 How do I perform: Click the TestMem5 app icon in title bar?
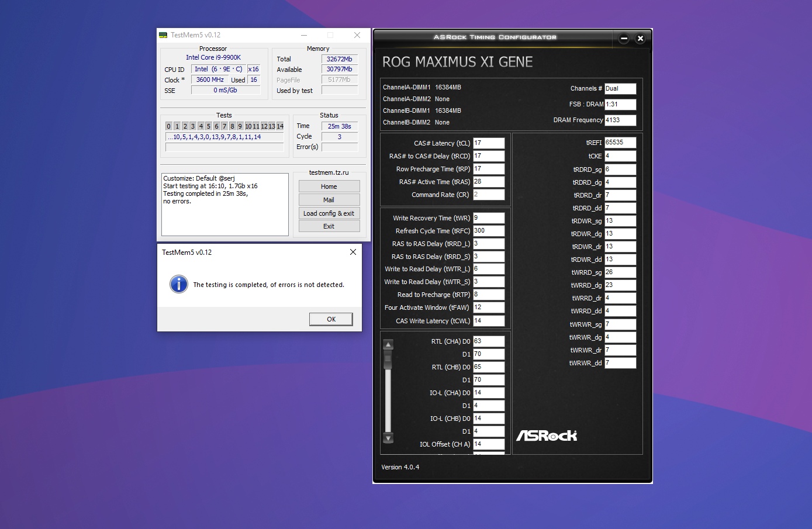(x=163, y=35)
